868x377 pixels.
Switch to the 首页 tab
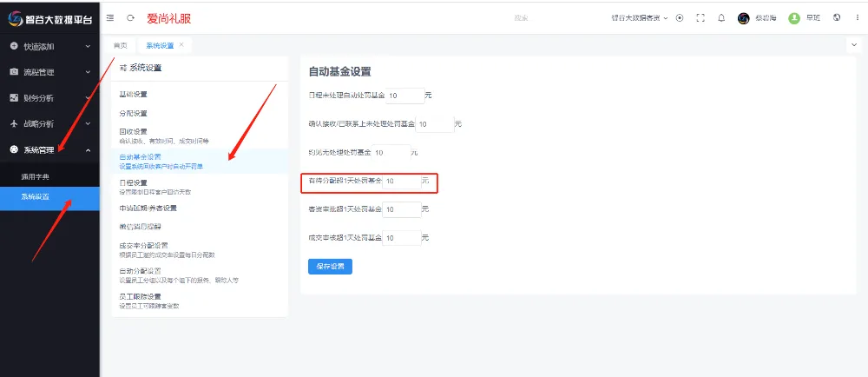(121, 45)
